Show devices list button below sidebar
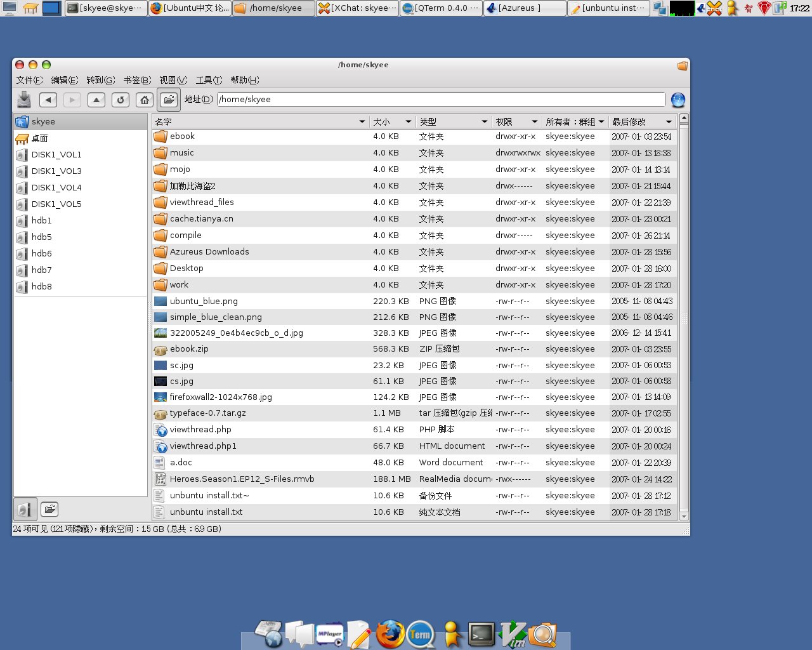 coord(25,509)
